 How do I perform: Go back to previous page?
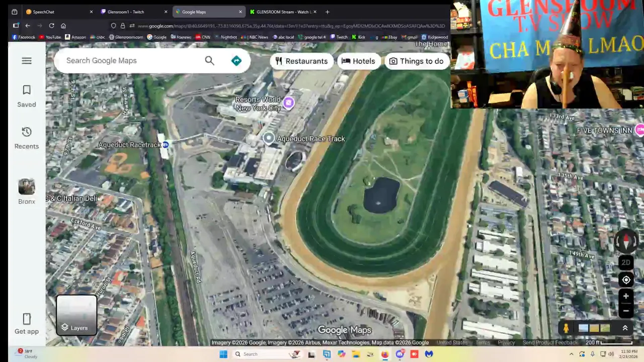click(28, 26)
